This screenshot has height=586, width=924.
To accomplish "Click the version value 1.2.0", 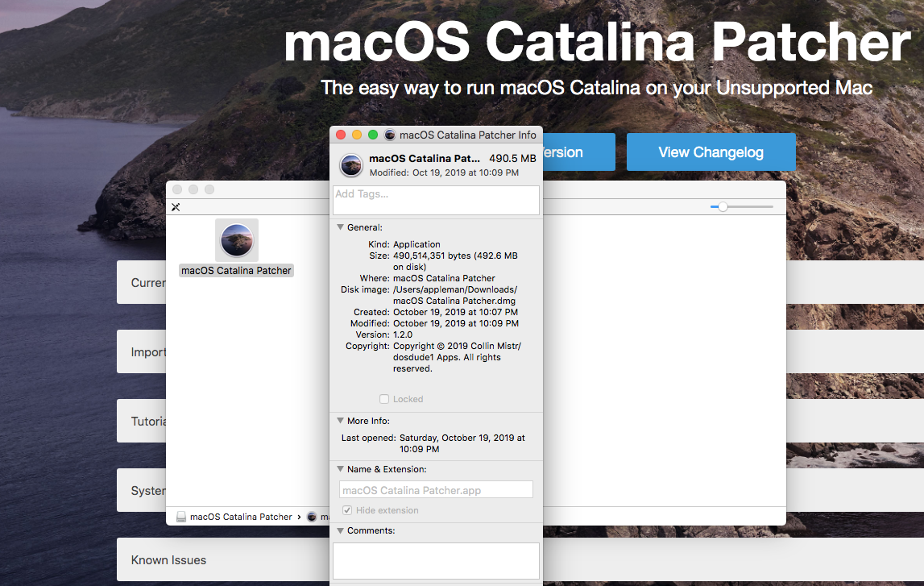I will tap(403, 335).
